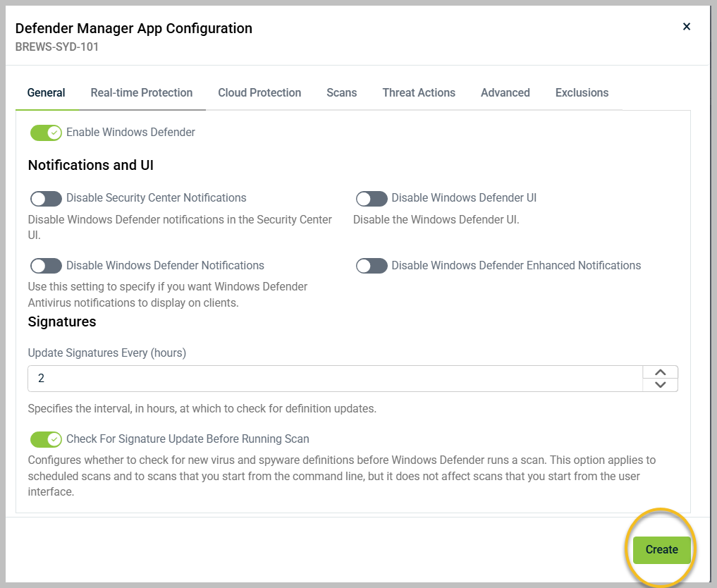Increment the signature update interval
The width and height of the screenshot is (717, 588).
coord(660,373)
